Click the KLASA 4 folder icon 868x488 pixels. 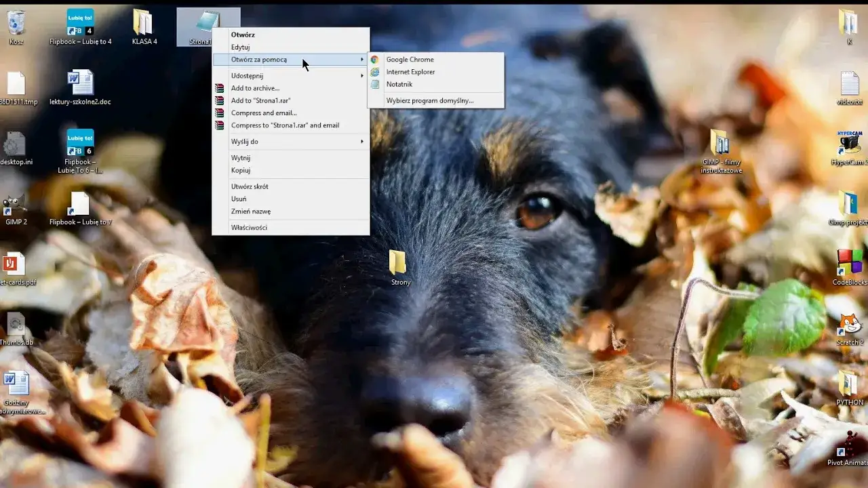pyautogui.click(x=143, y=23)
